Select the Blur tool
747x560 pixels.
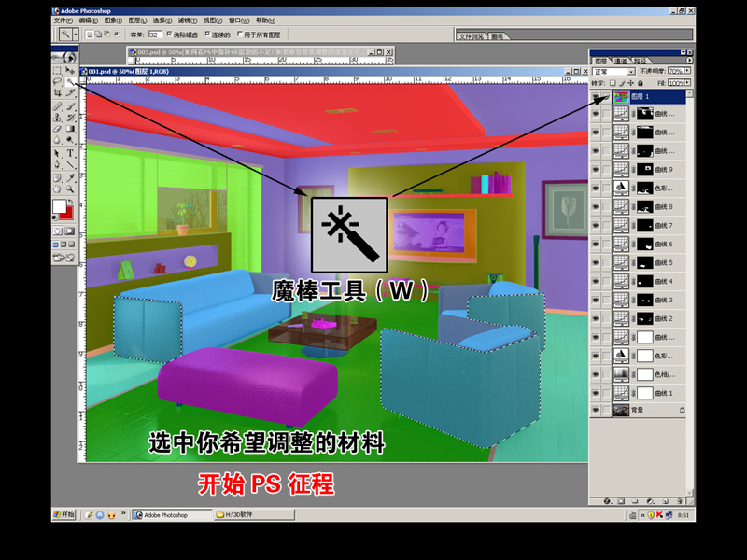pos(57,139)
